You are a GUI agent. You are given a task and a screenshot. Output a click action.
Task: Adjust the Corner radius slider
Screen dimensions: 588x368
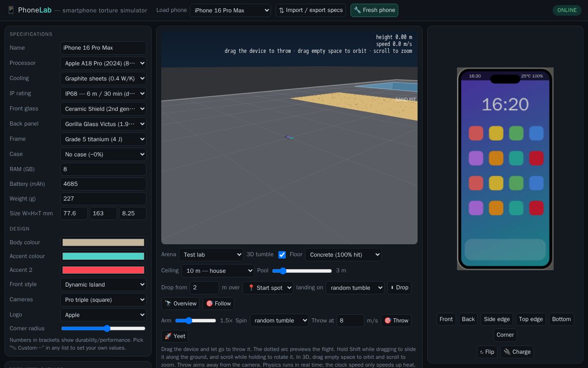(103, 328)
